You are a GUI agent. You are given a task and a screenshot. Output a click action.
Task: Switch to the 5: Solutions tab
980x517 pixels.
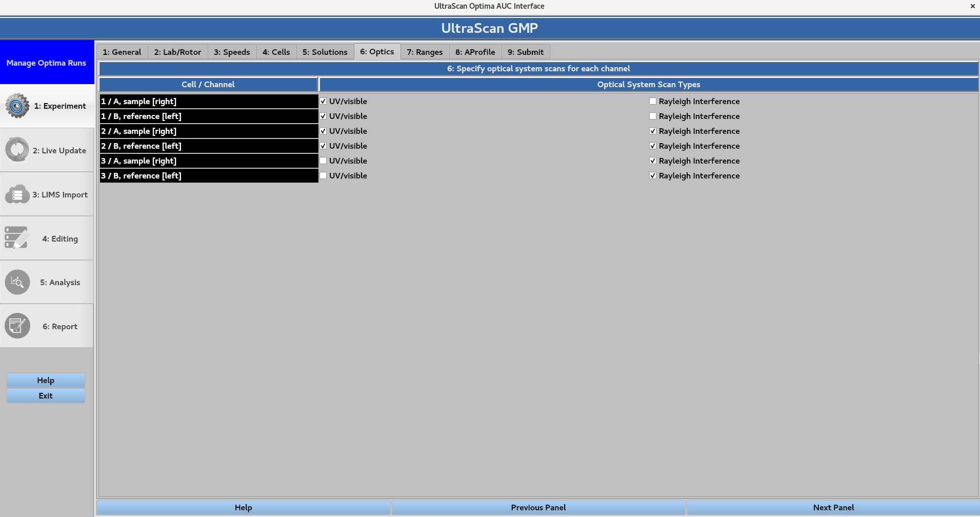point(325,52)
